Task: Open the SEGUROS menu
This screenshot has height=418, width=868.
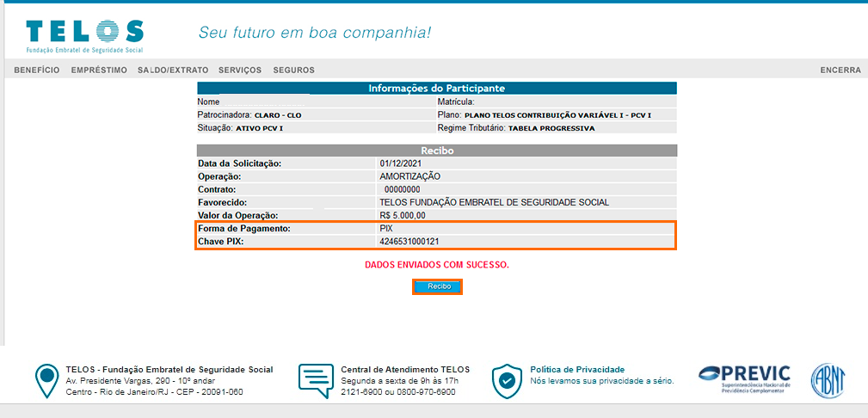Action: click(x=294, y=71)
